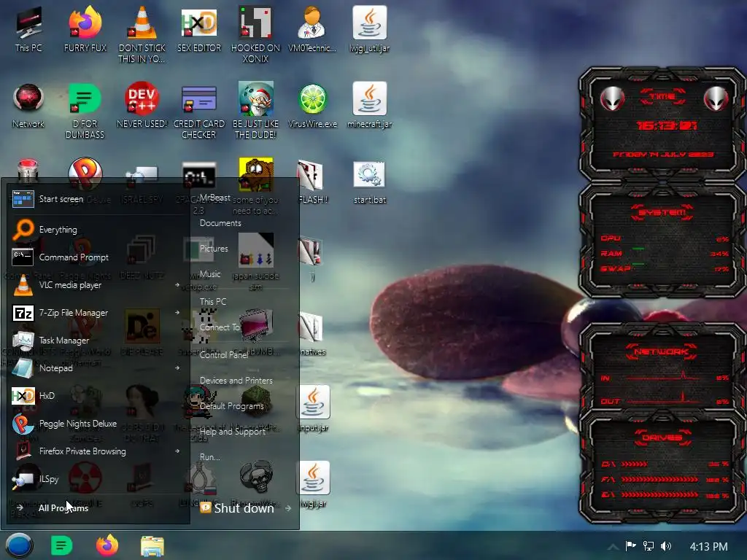Image resolution: width=747 pixels, height=560 pixels.
Task: Click Connect To in start menu
Action: (x=220, y=327)
